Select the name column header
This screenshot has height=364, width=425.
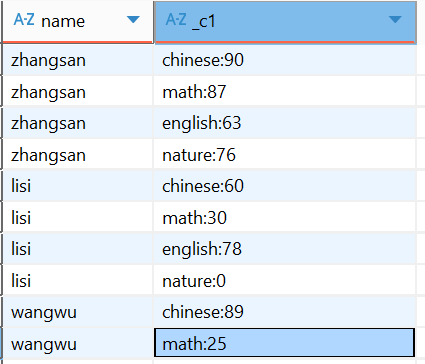point(78,22)
